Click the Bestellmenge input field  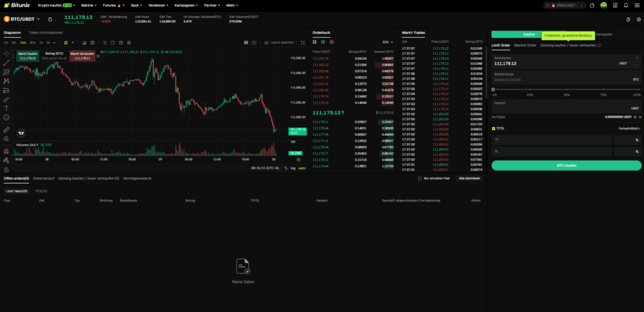pos(567,77)
